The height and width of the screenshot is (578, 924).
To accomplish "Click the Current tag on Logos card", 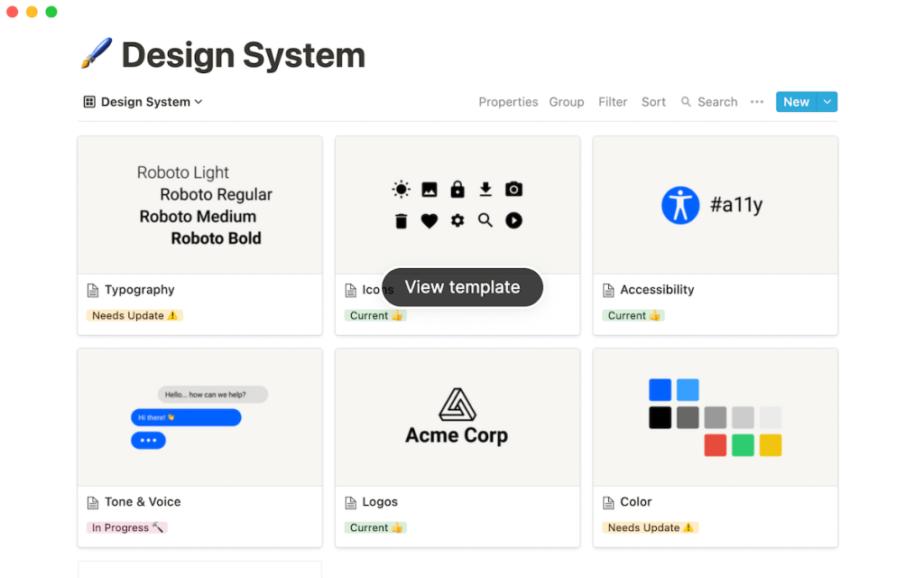I will [x=375, y=527].
